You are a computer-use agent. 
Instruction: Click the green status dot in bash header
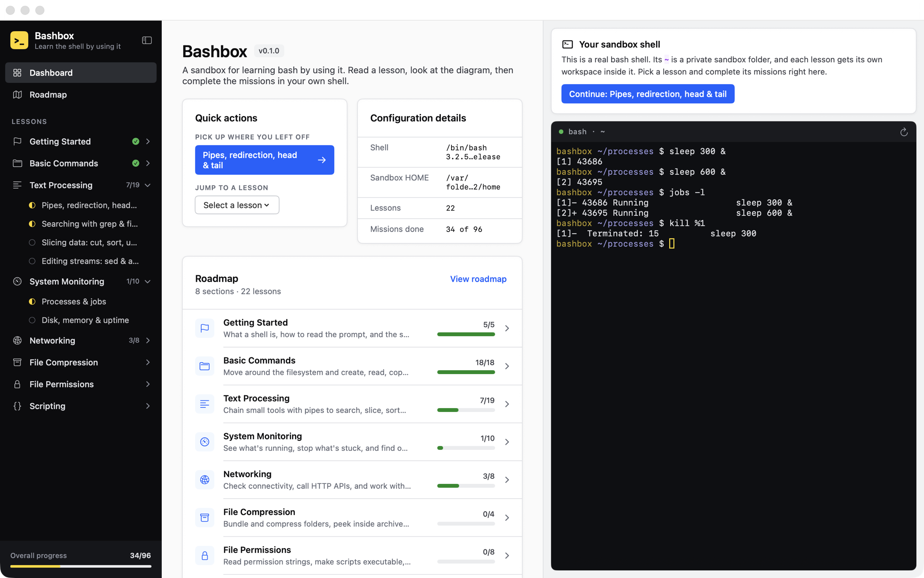(561, 132)
